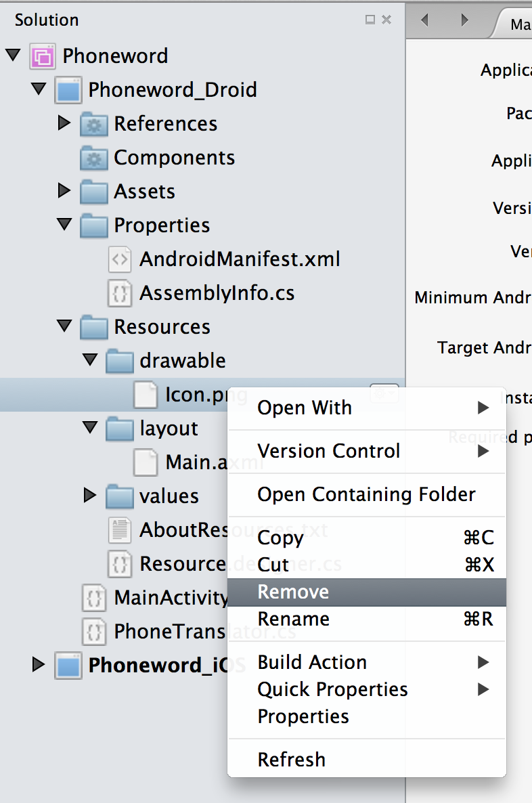Click the References folder gear icon
Screen dimensions: 532x803
(x=93, y=124)
